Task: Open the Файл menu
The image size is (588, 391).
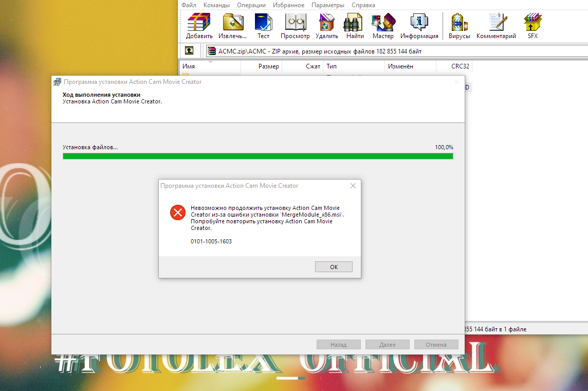Action: [x=189, y=5]
